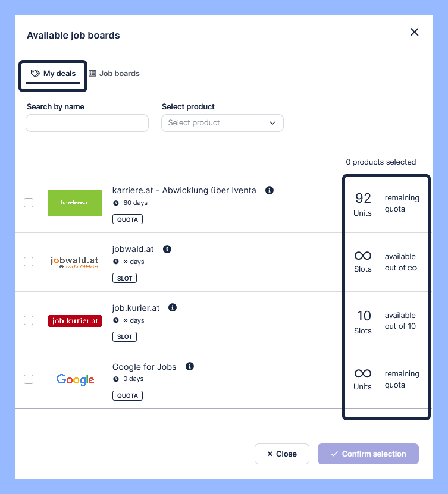
Task: Click the job.kurier.at red logo
Action: (x=75, y=320)
